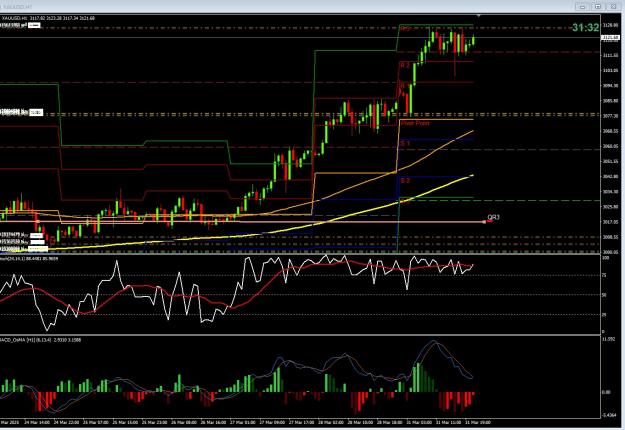Click the 3017.05 price on the price scale
The width and height of the screenshot is (625, 430).
(611, 222)
